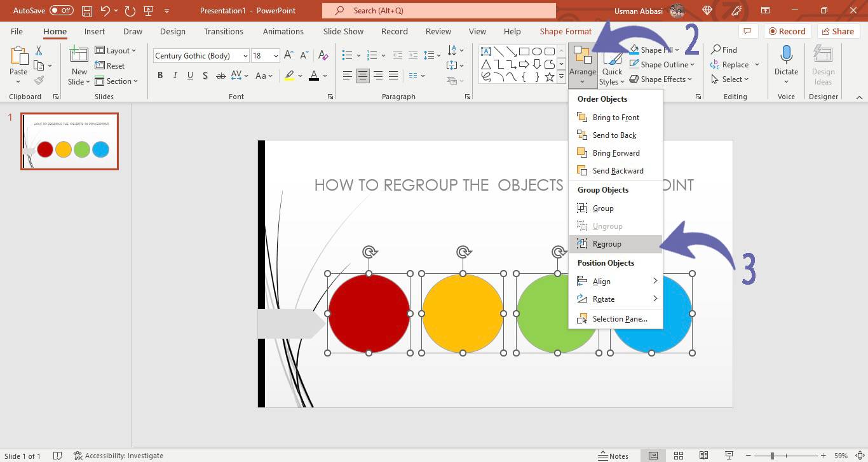Image resolution: width=868 pixels, height=462 pixels.
Task: Switch to Slide Sorter view icon
Action: coord(678,456)
